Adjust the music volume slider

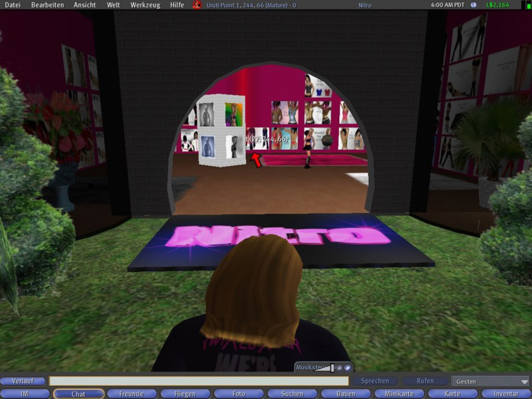pyautogui.click(x=332, y=368)
